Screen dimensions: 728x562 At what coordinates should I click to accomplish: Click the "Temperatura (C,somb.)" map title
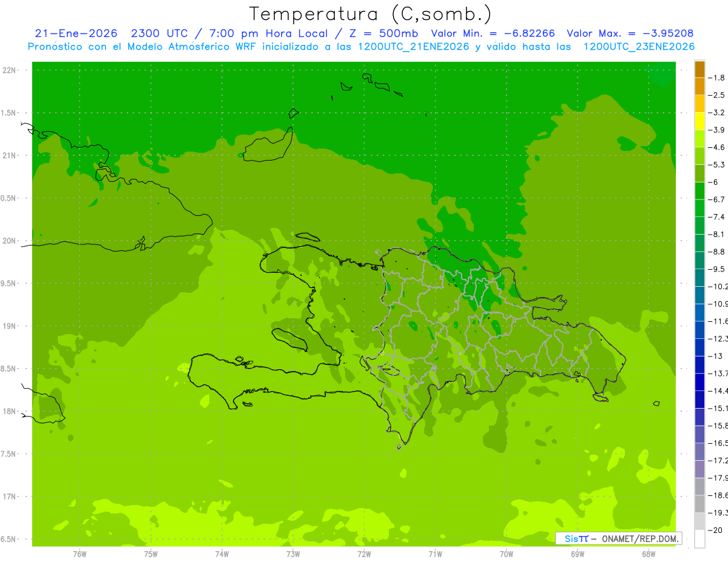(x=371, y=14)
